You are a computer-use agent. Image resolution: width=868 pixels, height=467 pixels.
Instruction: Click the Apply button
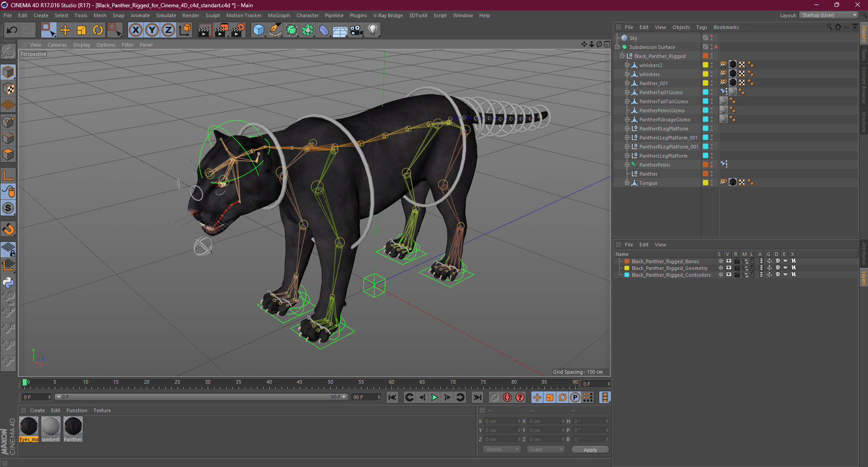pyautogui.click(x=590, y=449)
